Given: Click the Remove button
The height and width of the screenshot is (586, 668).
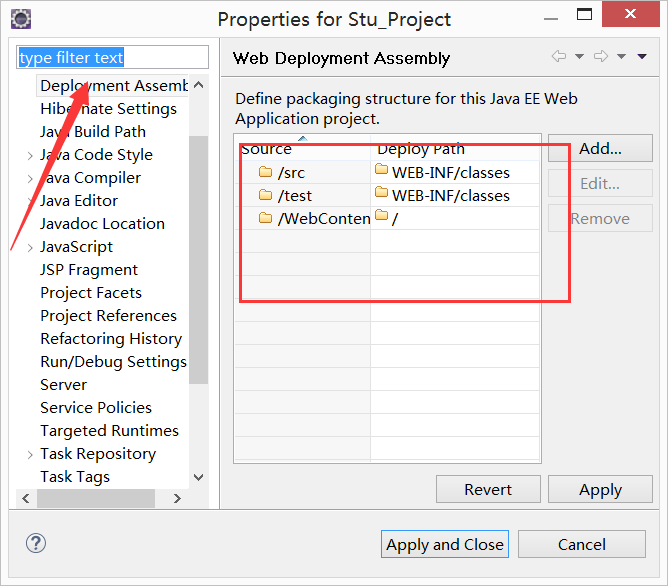Looking at the screenshot, I should point(600,218).
